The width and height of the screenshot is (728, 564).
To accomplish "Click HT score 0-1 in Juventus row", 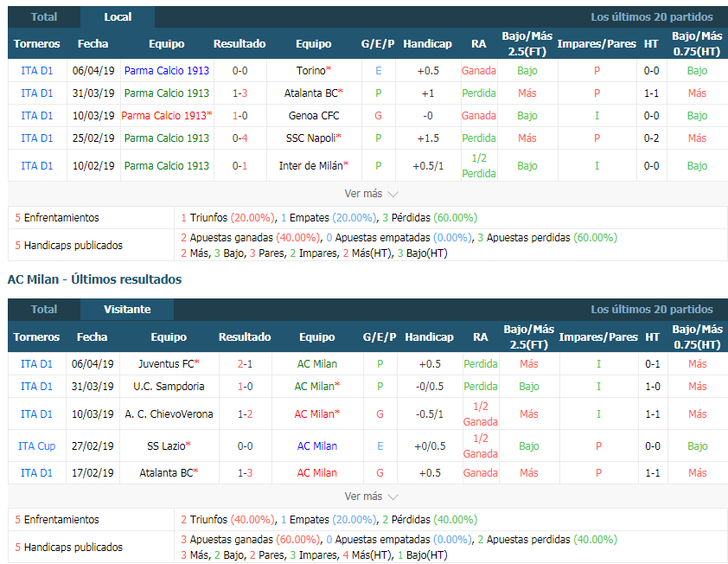I will (652, 364).
